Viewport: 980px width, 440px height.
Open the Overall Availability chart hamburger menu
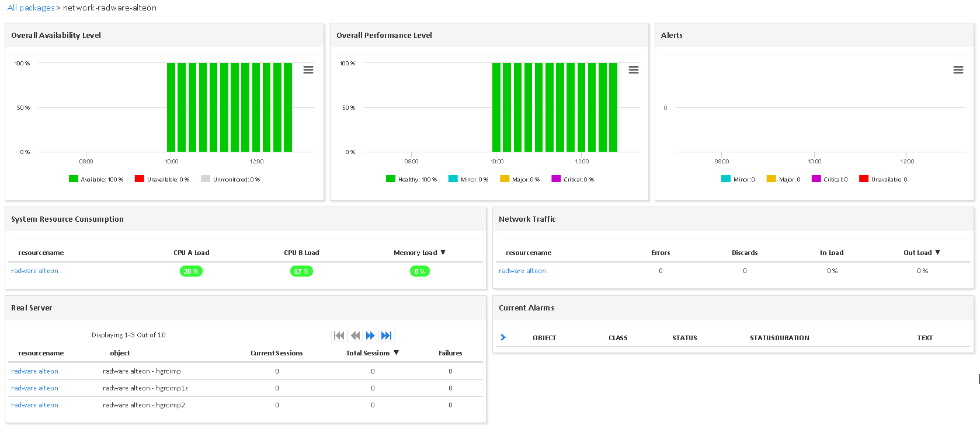pyautogui.click(x=308, y=70)
